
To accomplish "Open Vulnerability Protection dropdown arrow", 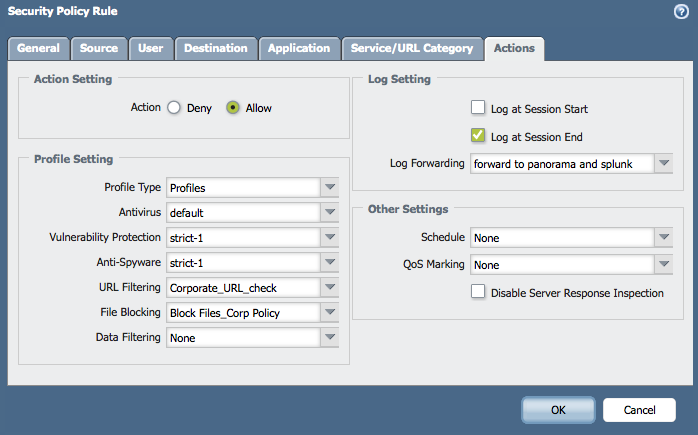I will [330, 237].
